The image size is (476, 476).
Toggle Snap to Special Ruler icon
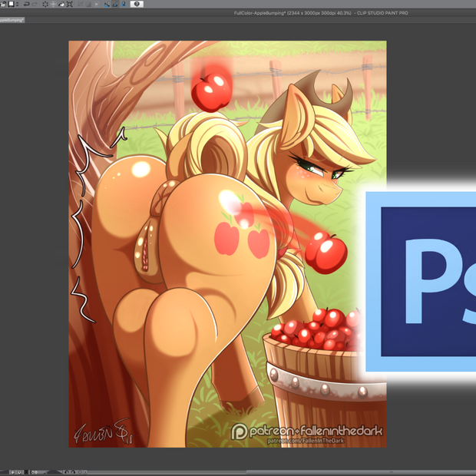[115, 4]
